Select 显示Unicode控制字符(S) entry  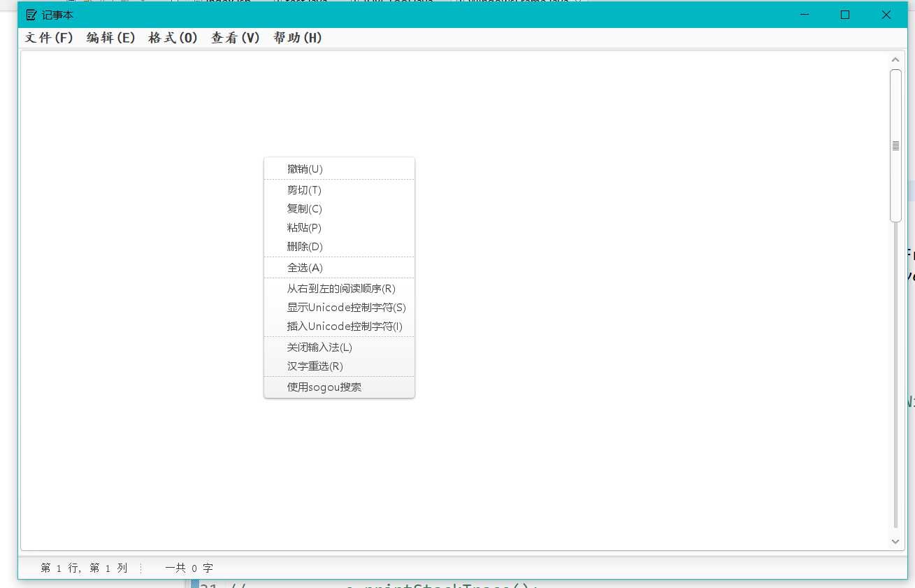coord(339,308)
